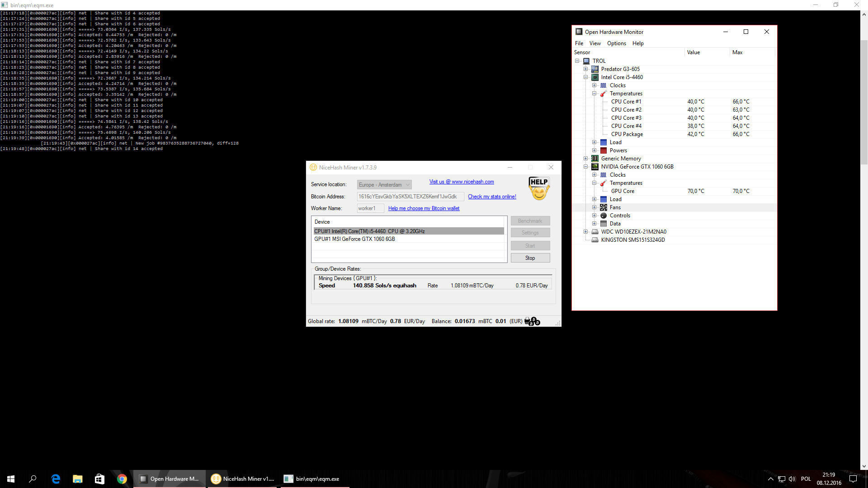Open the Visit us nicehash.com link
This screenshot has width=868, height=488.
click(x=462, y=182)
